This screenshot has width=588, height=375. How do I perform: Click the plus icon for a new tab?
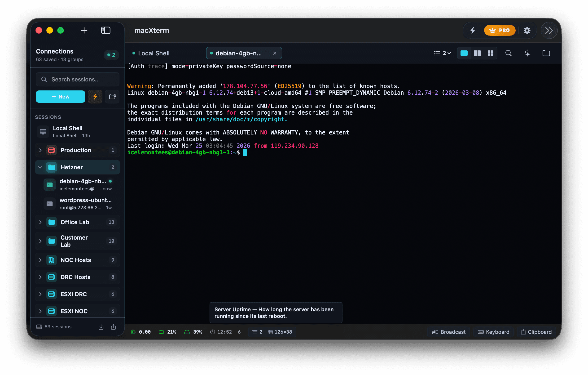(84, 30)
